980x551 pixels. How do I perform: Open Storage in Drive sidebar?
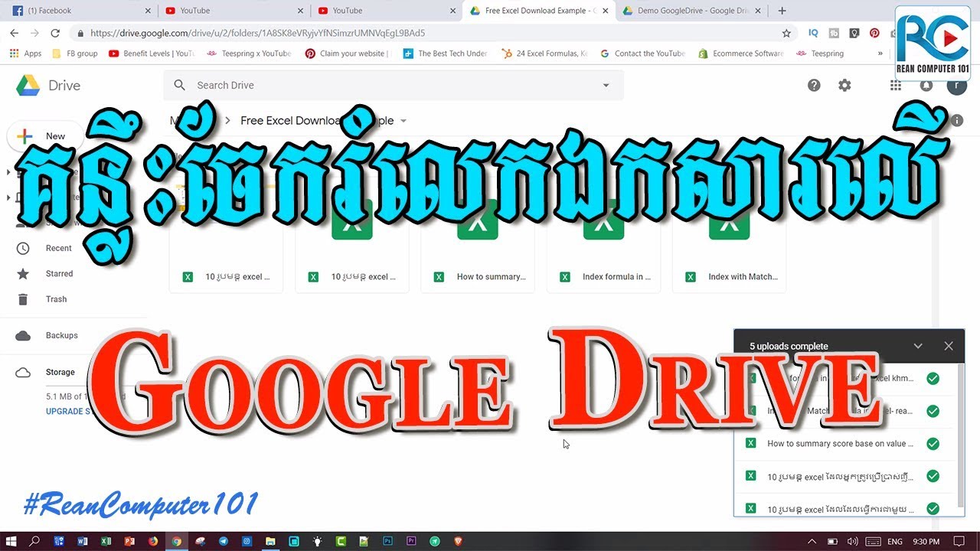(60, 372)
